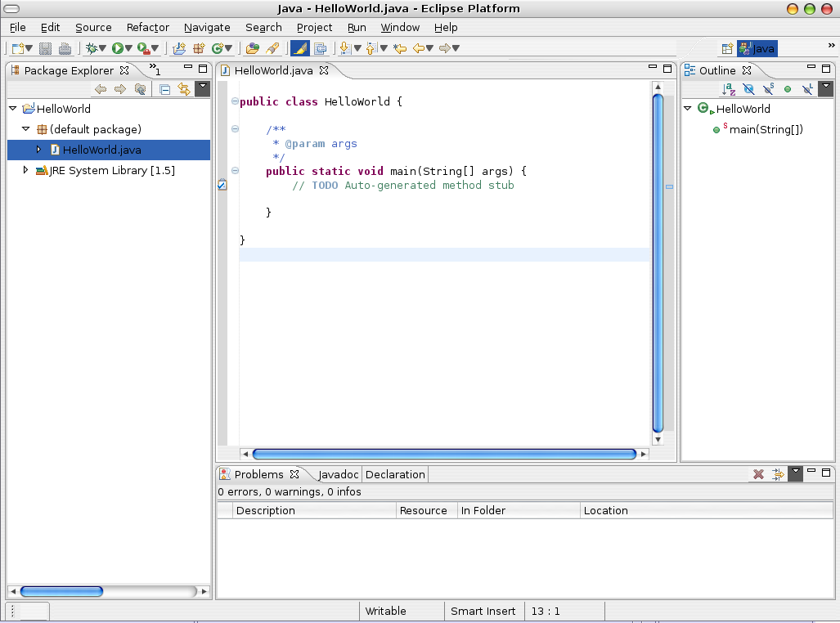Switch to the Javadoc tab
The height and width of the screenshot is (623, 840).
[338, 475]
